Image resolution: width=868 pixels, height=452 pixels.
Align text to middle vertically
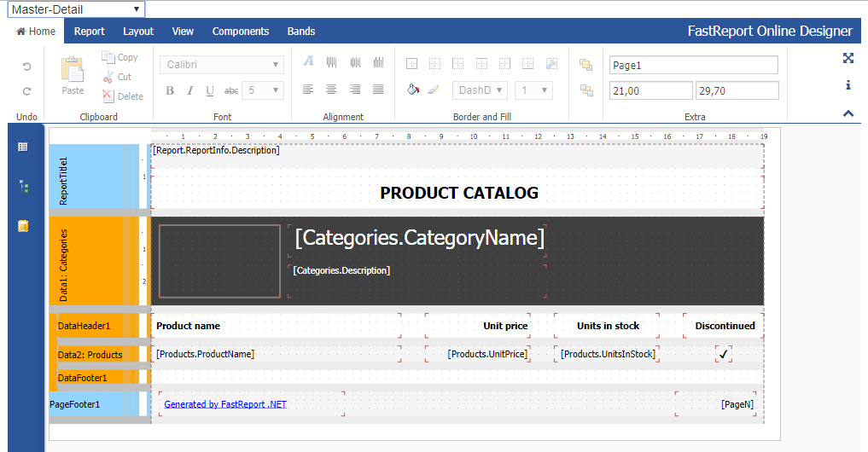355,62
